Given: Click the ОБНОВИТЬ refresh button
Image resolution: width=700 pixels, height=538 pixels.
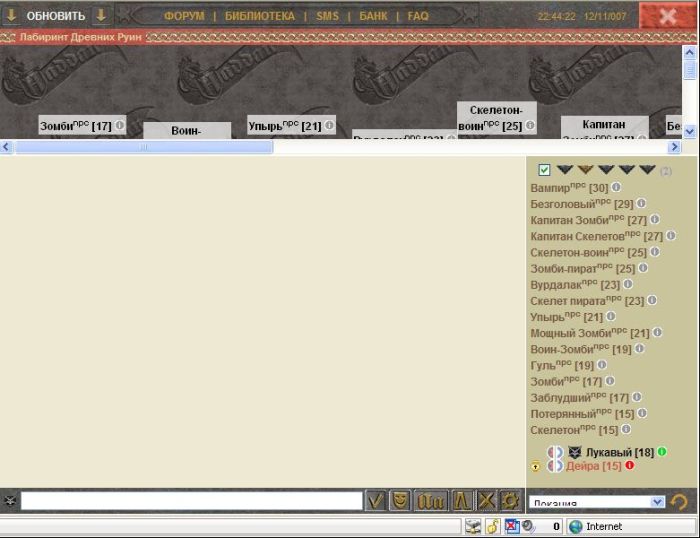Looking at the screenshot, I should pyautogui.click(x=56, y=16).
